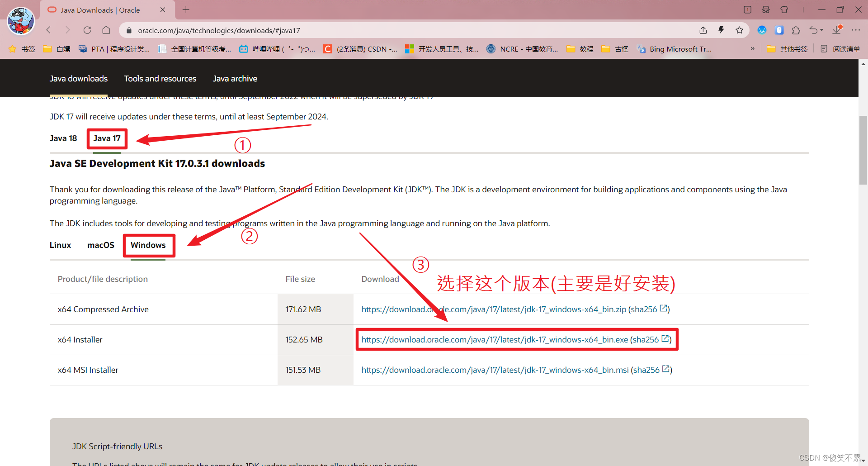
Task: Open the 教程 bookmark folder
Action: point(580,49)
